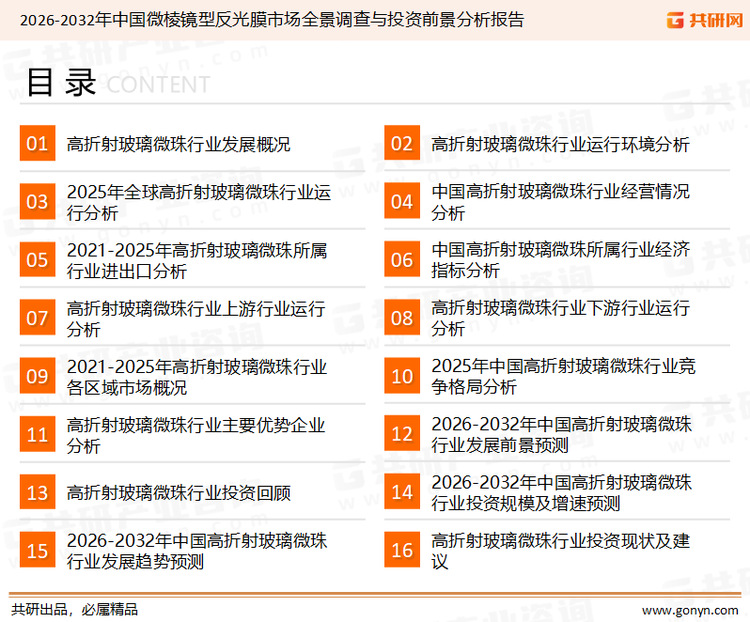Select chapter 2021-2025年高折射玻璃微珠所属行业进出口分析
This screenshot has width=750, height=622.
pyautogui.click(x=197, y=261)
